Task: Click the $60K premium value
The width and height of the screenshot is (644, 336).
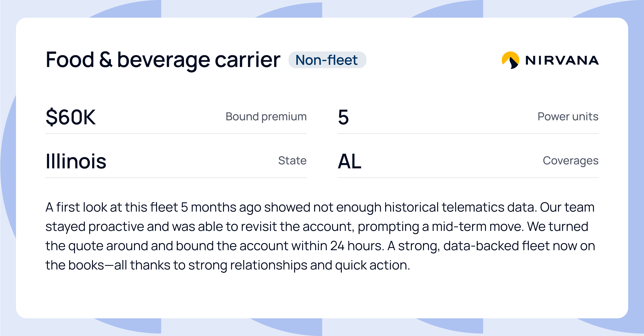Action: (x=71, y=117)
